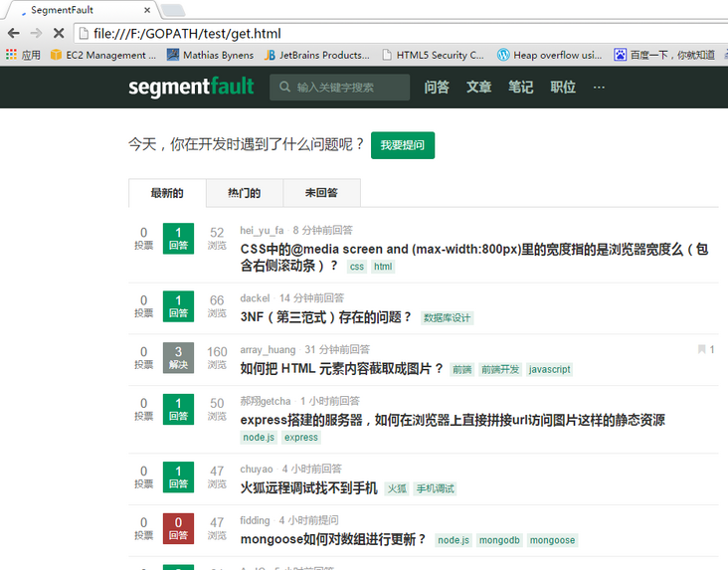Image resolution: width=728 pixels, height=570 pixels.
Task: Stop page loading with the X button
Action: [59, 33]
